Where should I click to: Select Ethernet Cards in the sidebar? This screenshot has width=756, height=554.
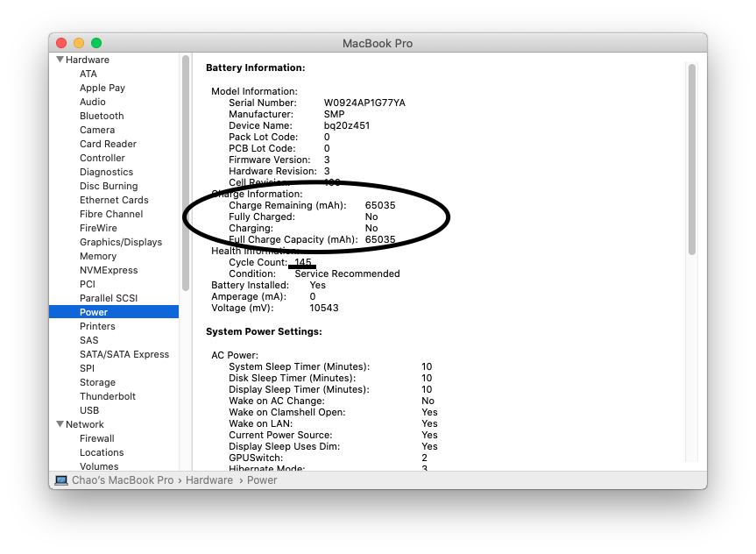coord(114,200)
